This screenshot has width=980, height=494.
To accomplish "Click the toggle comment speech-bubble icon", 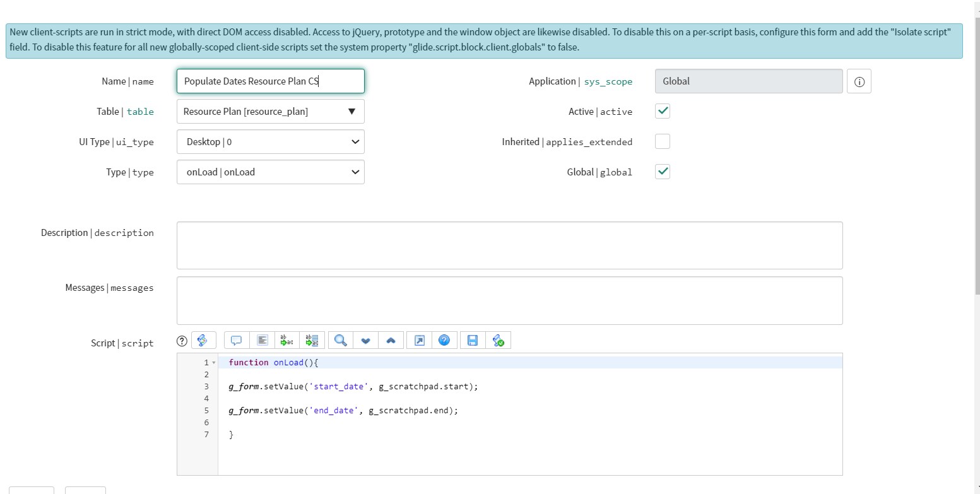I will 237,341.
